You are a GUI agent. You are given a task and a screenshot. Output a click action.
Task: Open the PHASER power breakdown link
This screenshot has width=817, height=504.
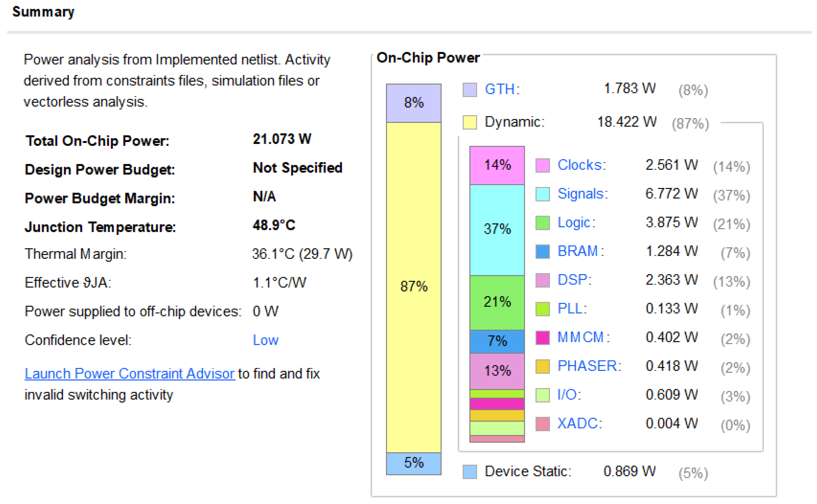click(x=587, y=366)
